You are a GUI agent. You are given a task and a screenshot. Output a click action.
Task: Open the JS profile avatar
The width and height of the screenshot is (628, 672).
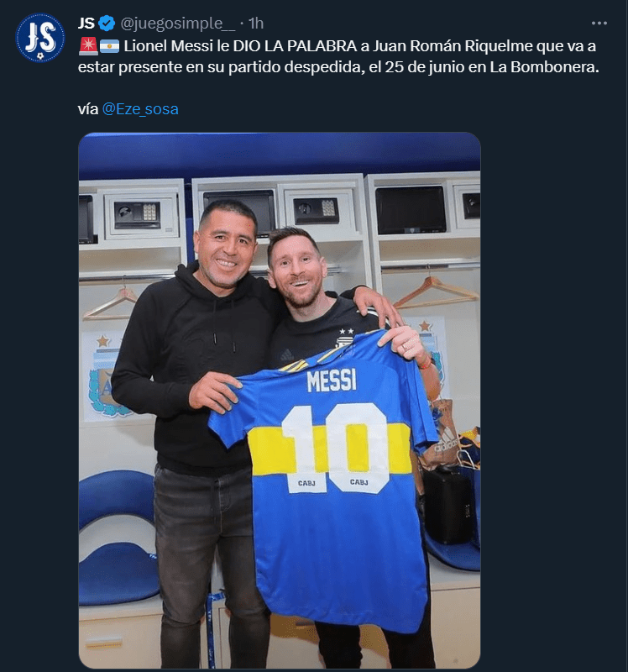pyautogui.click(x=40, y=38)
